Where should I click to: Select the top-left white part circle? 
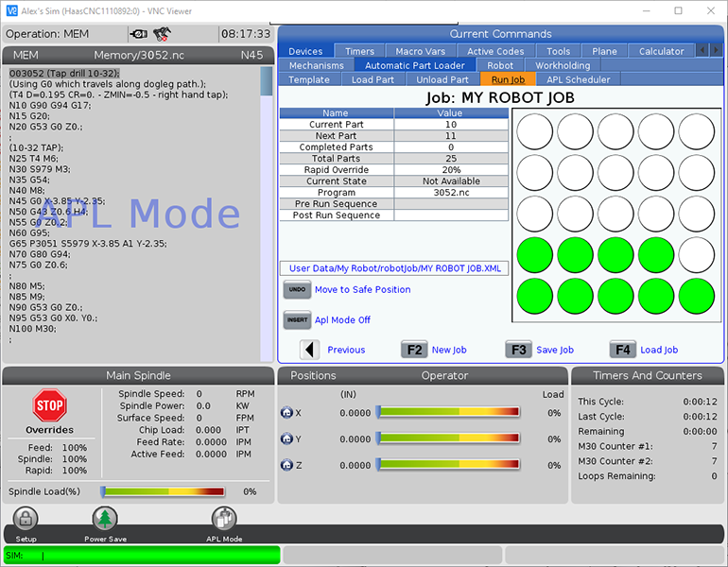tap(534, 132)
